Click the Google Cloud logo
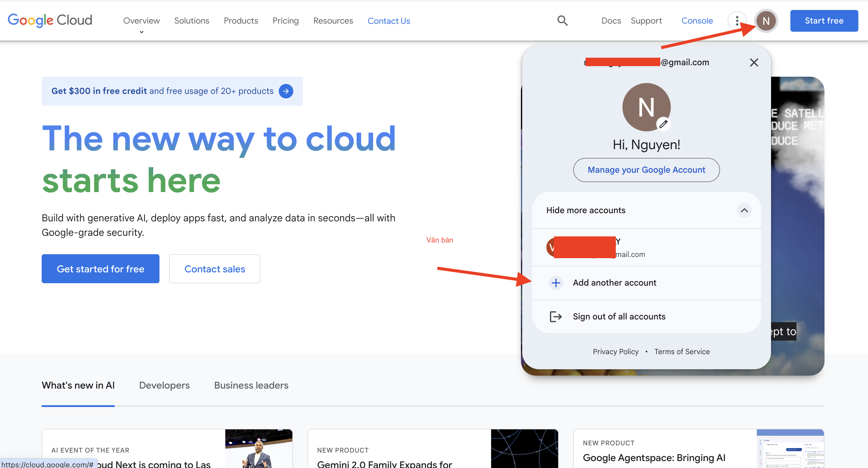 click(x=50, y=21)
